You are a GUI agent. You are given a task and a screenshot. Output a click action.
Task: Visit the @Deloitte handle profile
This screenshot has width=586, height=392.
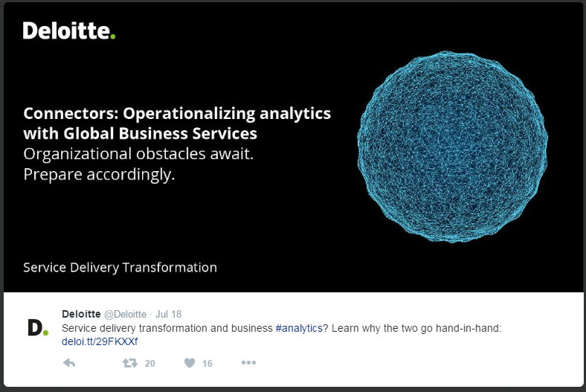click(125, 315)
